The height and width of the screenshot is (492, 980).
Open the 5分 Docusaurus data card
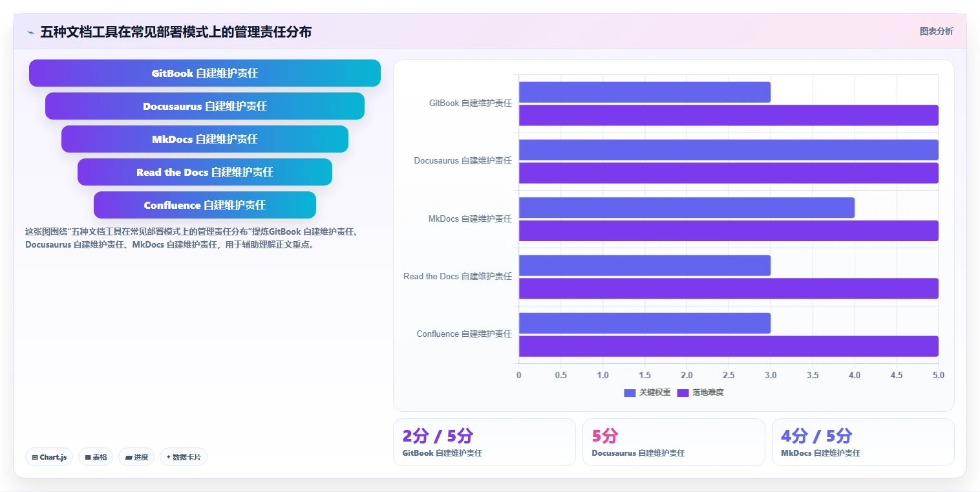point(674,442)
